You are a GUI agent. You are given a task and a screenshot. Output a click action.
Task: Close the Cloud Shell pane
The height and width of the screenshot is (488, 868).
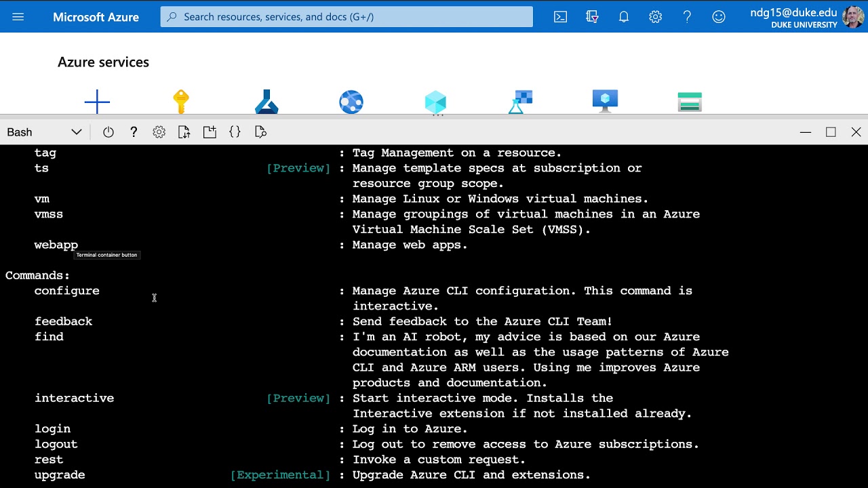click(x=856, y=132)
